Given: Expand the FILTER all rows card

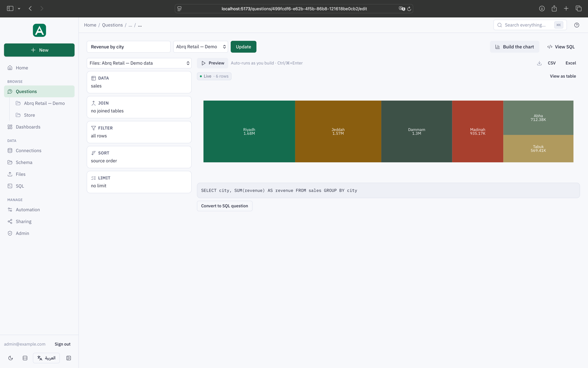Looking at the screenshot, I should coord(139,132).
